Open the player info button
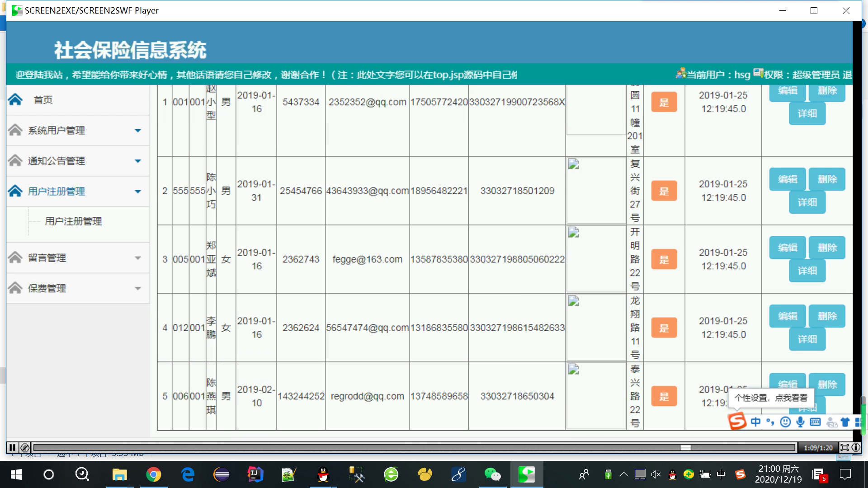868x488 pixels. click(x=856, y=447)
